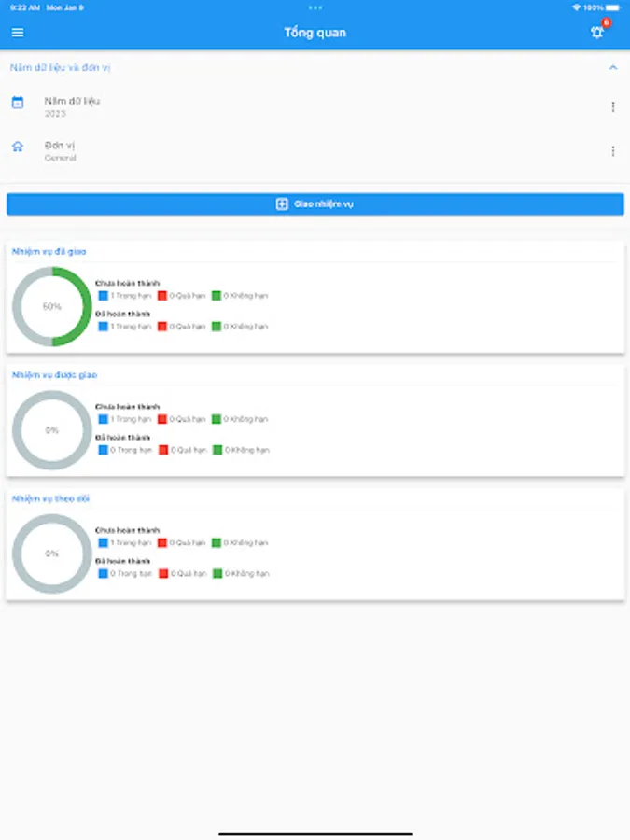Collapse the Năm dữ liệu và đơn vị section
Screen dimensions: 630x840
pos(613,67)
